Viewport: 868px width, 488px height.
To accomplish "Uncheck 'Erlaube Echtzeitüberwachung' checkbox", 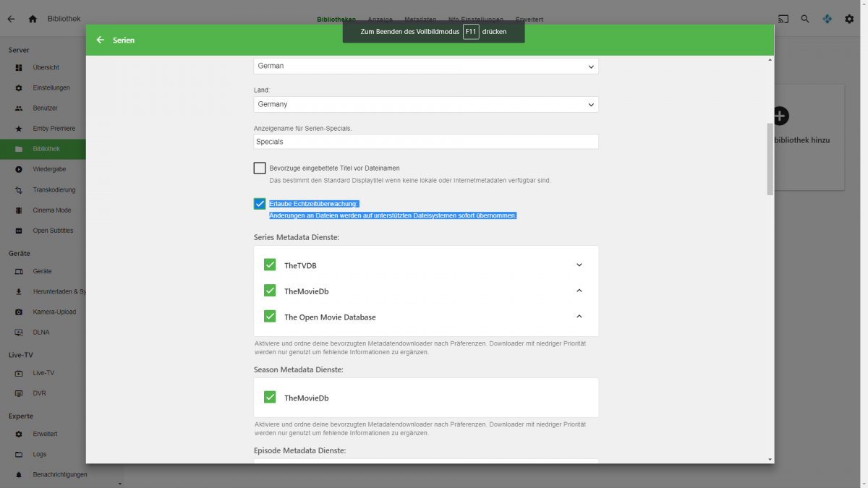I will click(260, 204).
